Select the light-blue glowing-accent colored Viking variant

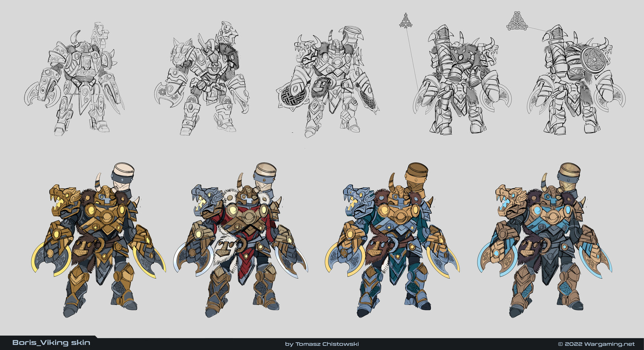545,240
